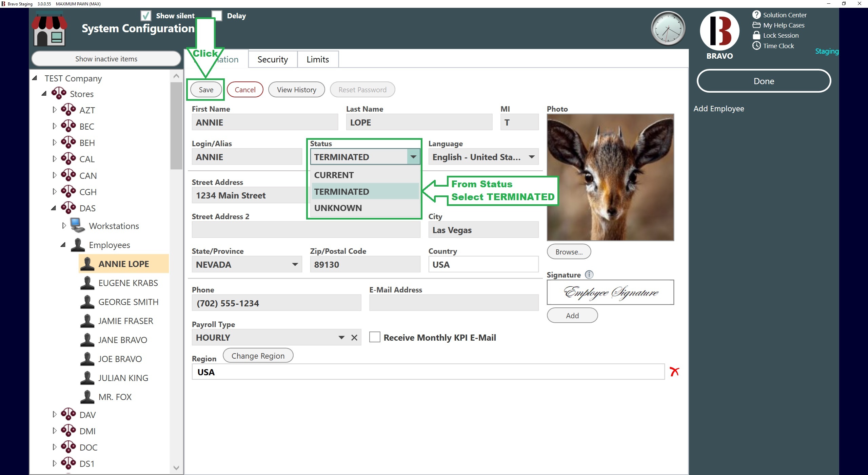
Task: Click JAMIE FRASER person icon
Action: pos(87,321)
